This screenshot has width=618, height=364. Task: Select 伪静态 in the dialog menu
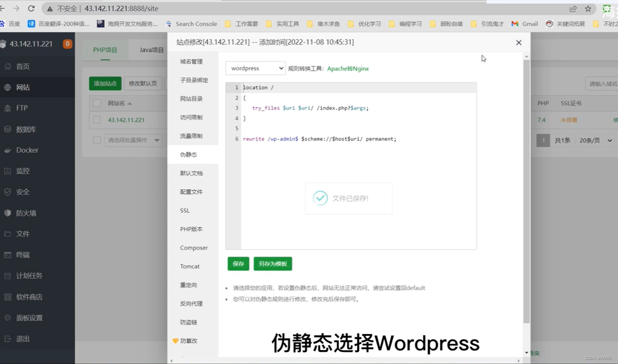pos(193,155)
